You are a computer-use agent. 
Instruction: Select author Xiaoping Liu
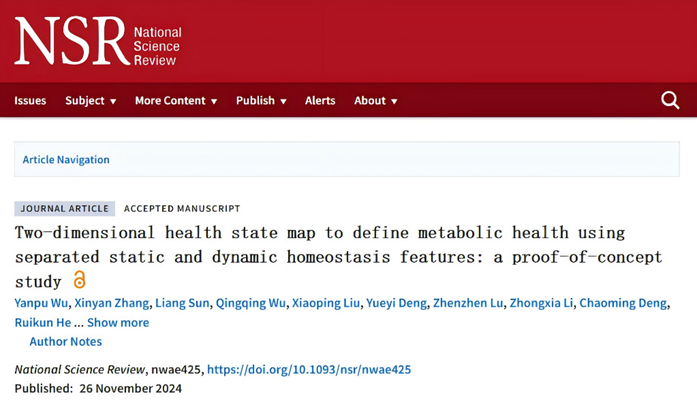324,303
